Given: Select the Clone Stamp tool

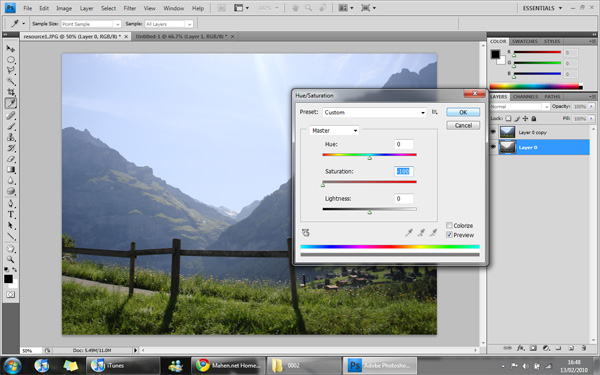Looking at the screenshot, I should (10, 137).
